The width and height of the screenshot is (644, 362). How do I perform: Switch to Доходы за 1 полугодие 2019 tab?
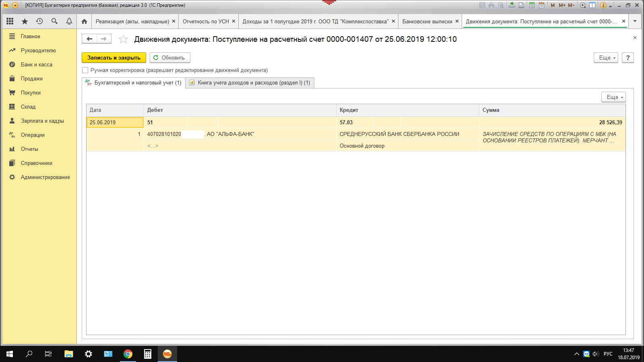(316, 21)
